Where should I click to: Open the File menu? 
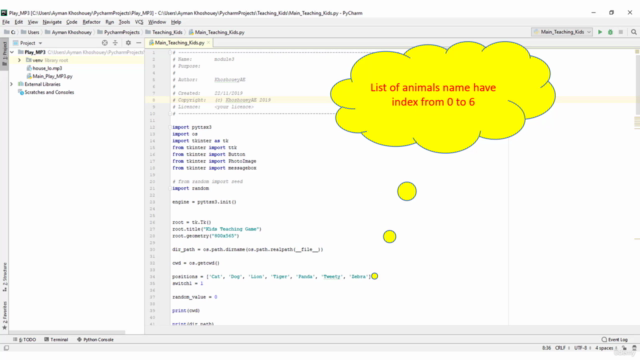6,22
